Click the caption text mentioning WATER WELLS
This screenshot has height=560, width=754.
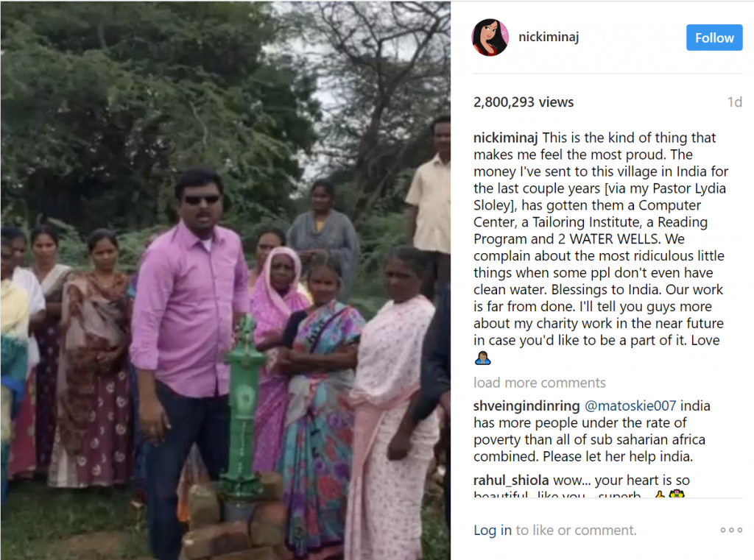click(x=600, y=239)
